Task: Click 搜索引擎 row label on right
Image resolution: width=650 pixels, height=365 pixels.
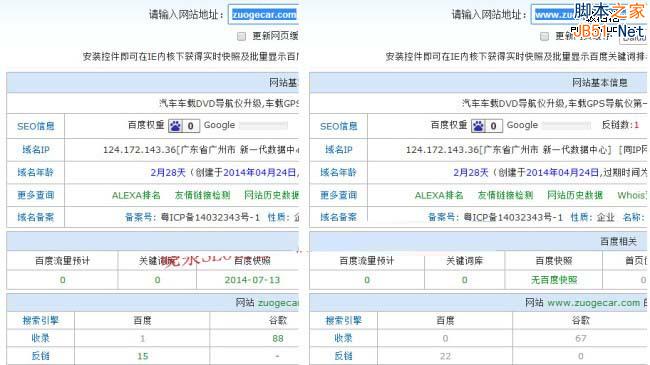Action: [x=343, y=320]
